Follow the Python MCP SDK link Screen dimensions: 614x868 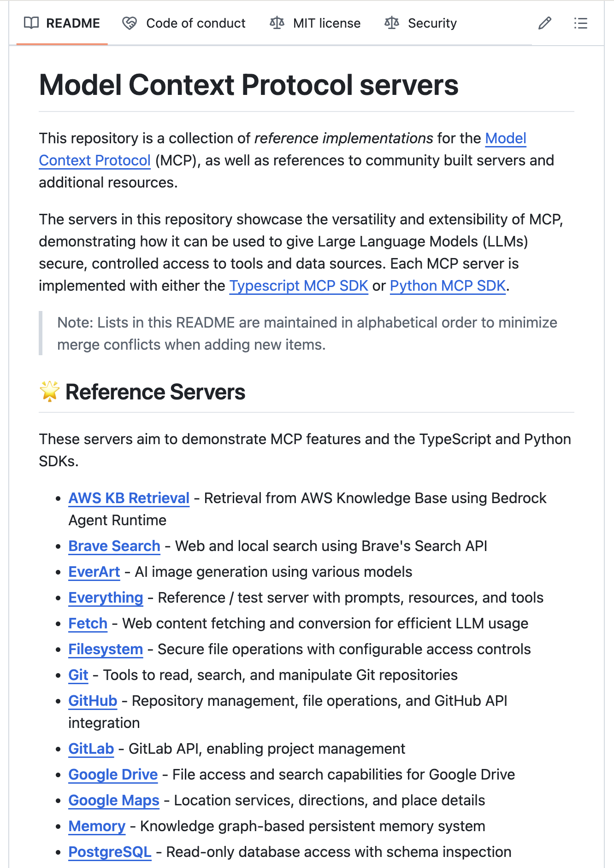point(448,286)
